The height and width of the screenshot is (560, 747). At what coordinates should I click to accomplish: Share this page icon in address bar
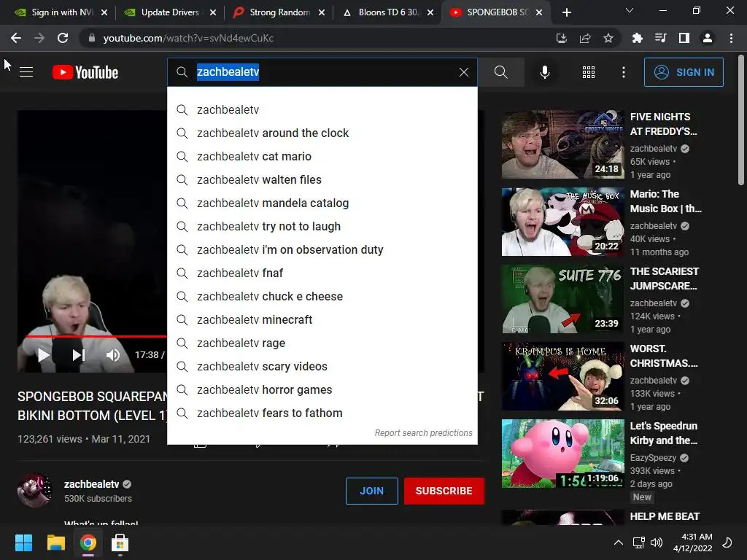click(x=585, y=38)
